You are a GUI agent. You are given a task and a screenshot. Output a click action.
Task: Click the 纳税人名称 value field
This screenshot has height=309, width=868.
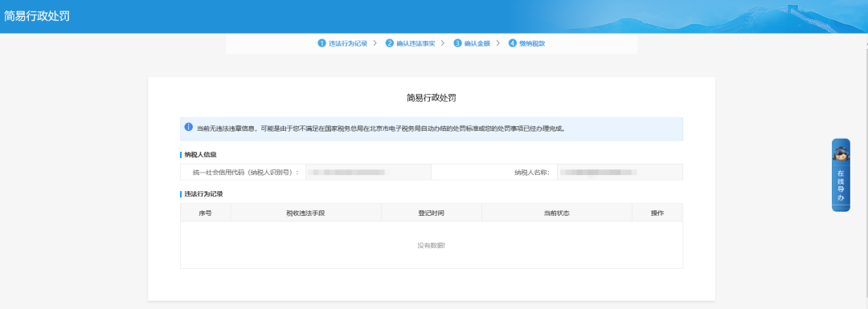[x=620, y=173]
